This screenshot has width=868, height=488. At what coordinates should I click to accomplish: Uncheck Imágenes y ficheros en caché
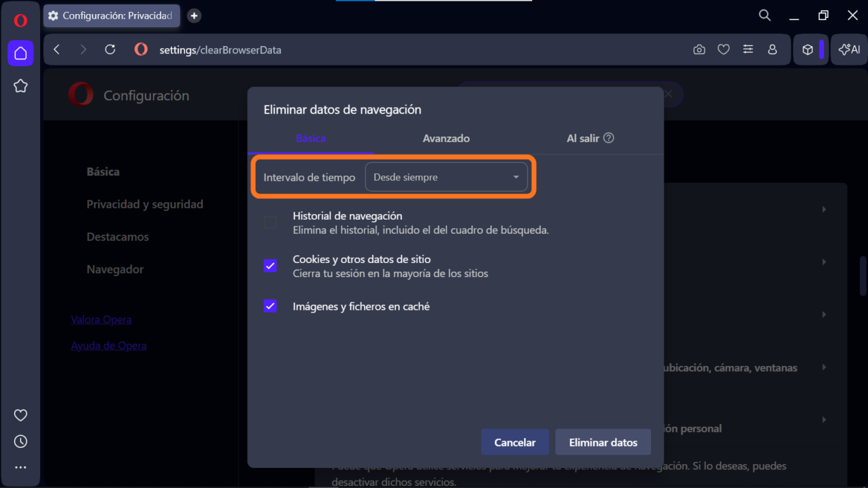pyautogui.click(x=270, y=306)
